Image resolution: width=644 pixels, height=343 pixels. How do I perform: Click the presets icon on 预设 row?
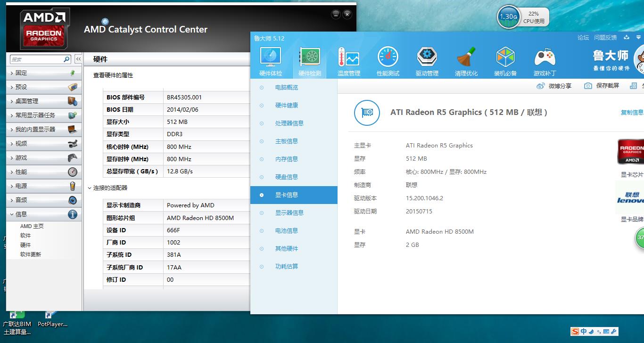click(72, 87)
